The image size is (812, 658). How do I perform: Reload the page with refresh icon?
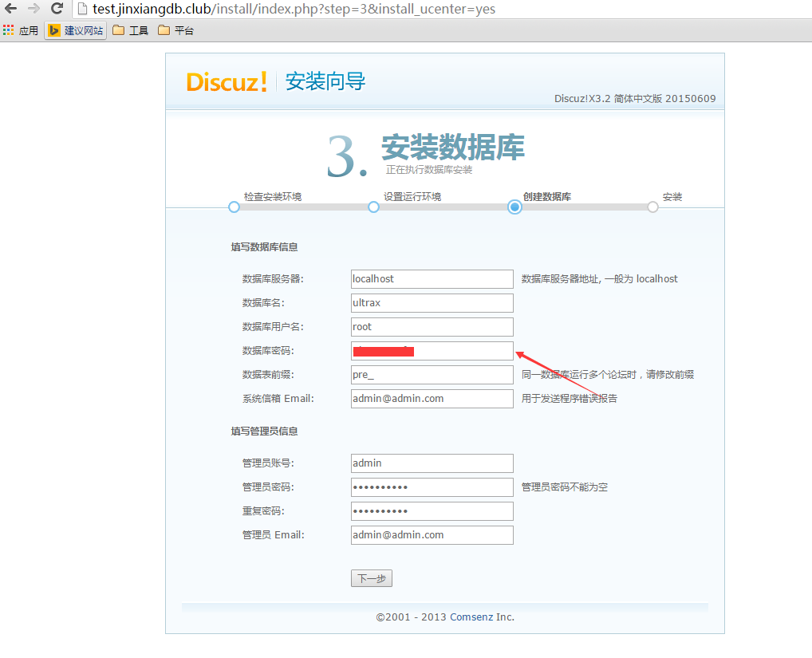57,9
